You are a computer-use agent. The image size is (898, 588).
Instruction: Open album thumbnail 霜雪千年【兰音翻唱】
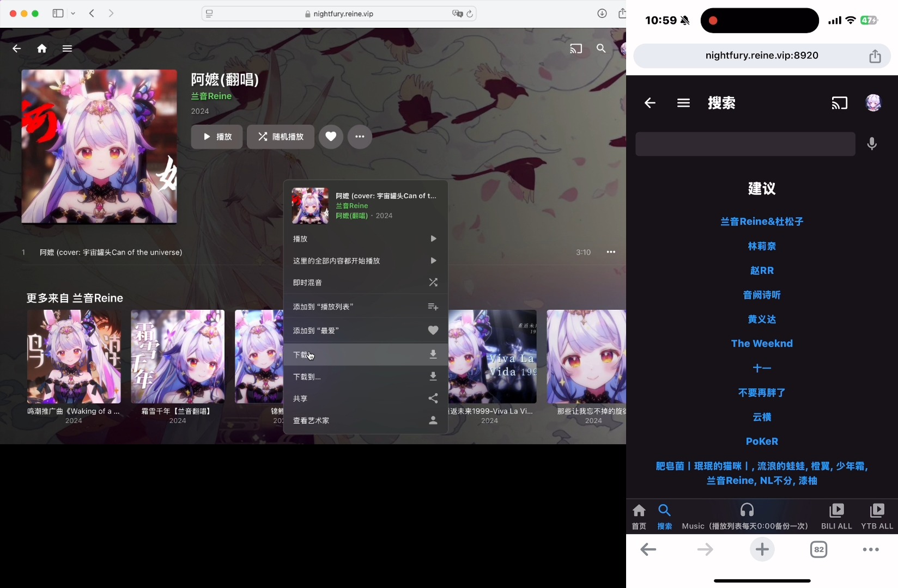point(178,357)
